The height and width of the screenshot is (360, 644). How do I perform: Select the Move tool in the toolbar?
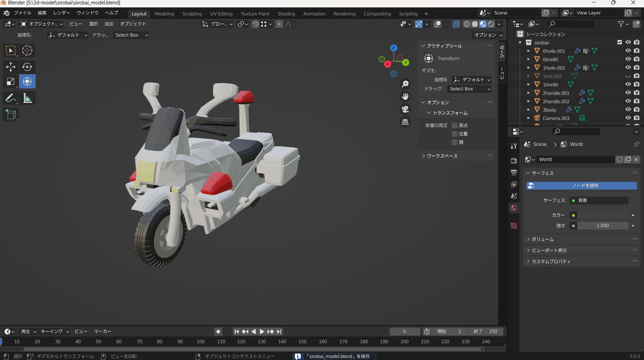[x=10, y=67]
